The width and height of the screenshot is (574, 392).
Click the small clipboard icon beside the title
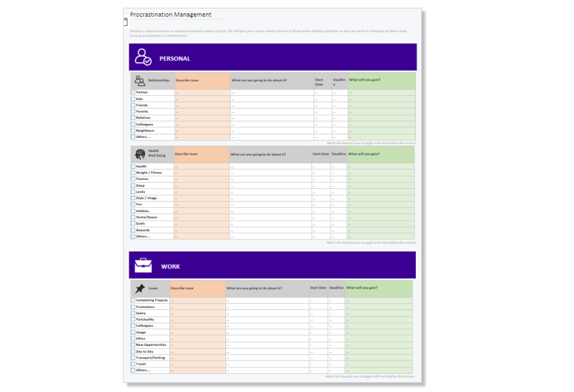pyautogui.click(x=125, y=22)
